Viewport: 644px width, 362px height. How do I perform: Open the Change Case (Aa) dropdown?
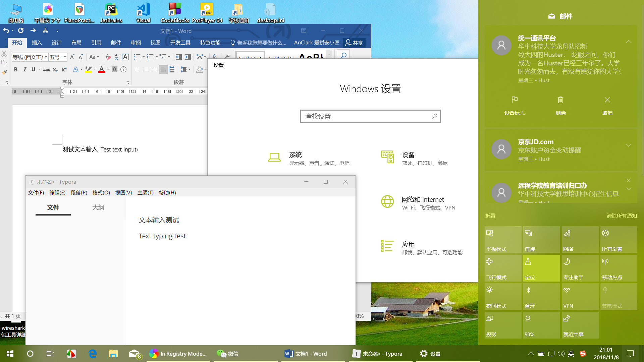pos(94,57)
